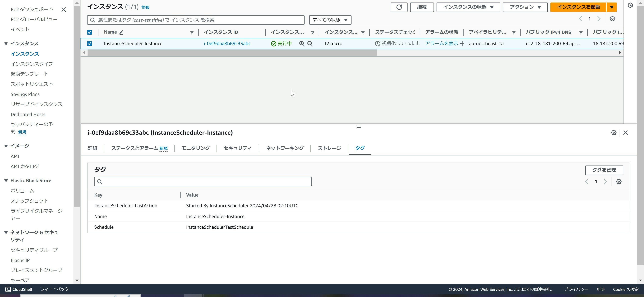
Task: Click the horizontal scrollbar under instance table
Action: [232, 53]
